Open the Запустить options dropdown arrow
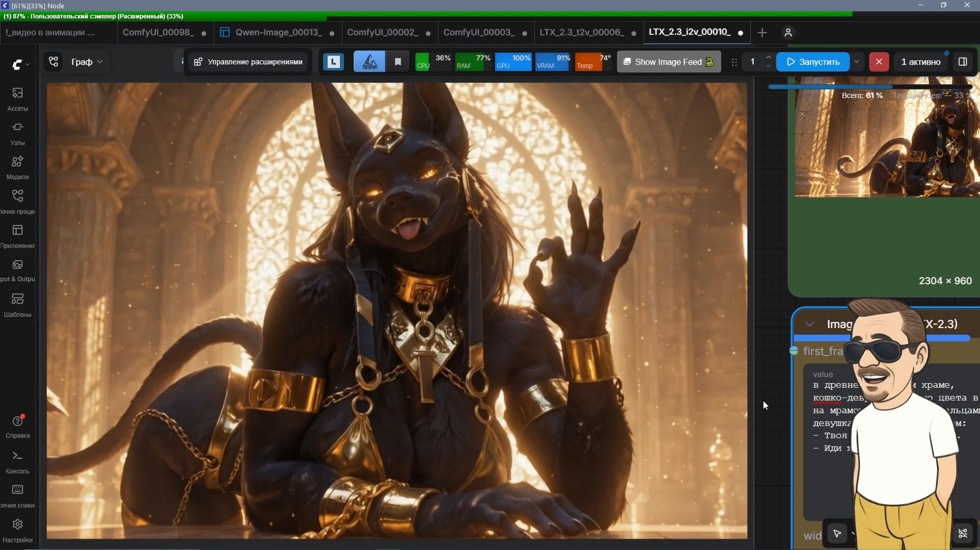This screenshot has height=550, width=980. pos(857,62)
